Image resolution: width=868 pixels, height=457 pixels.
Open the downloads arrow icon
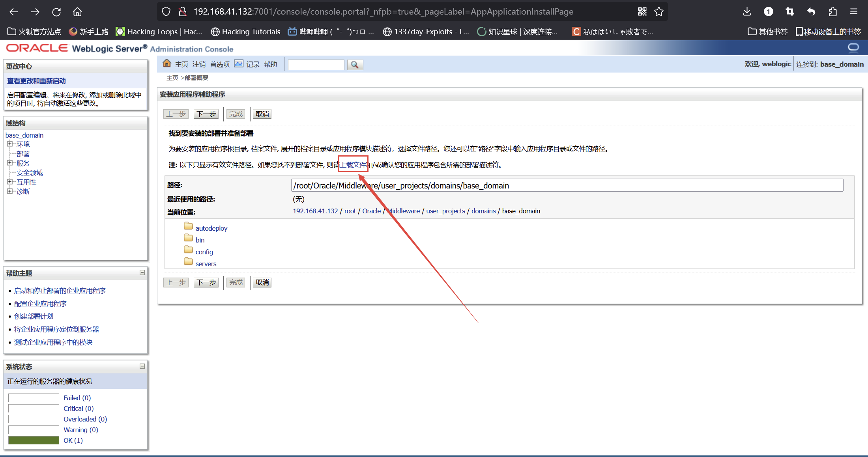747,12
